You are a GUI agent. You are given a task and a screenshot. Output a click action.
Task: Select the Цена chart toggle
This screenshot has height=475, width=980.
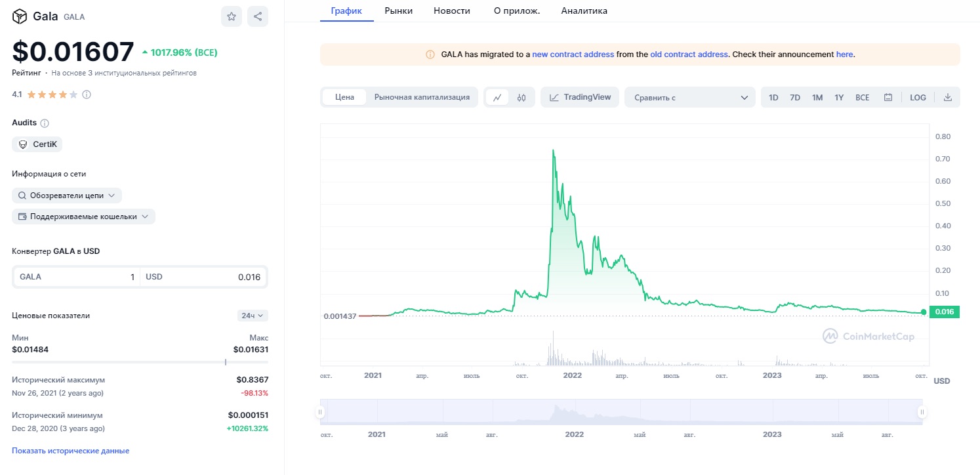[344, 97]
